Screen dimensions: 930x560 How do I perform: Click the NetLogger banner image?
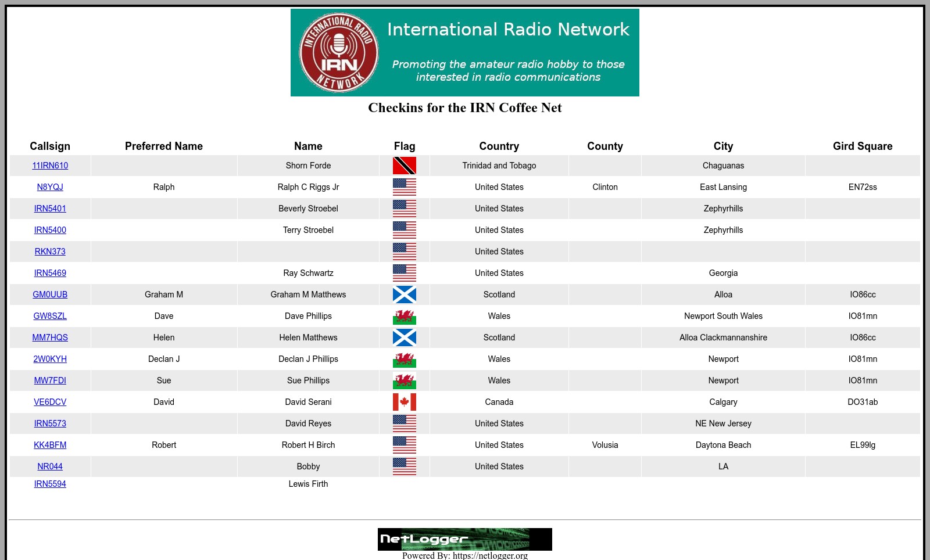(464, 539)
